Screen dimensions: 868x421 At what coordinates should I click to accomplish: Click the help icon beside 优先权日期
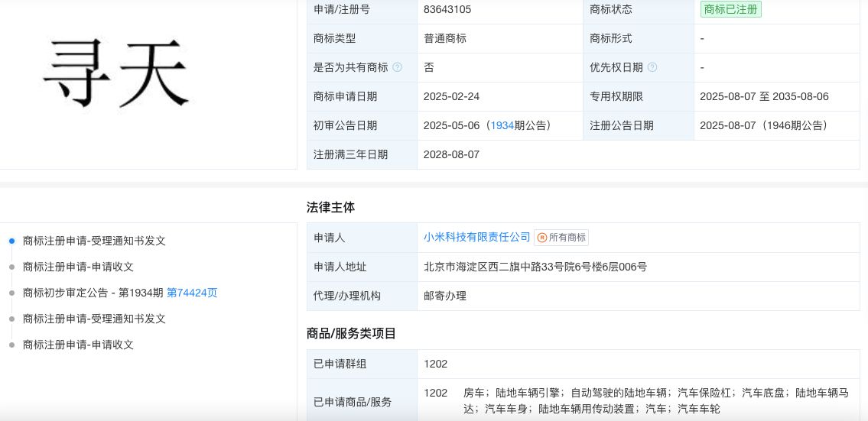652,67
